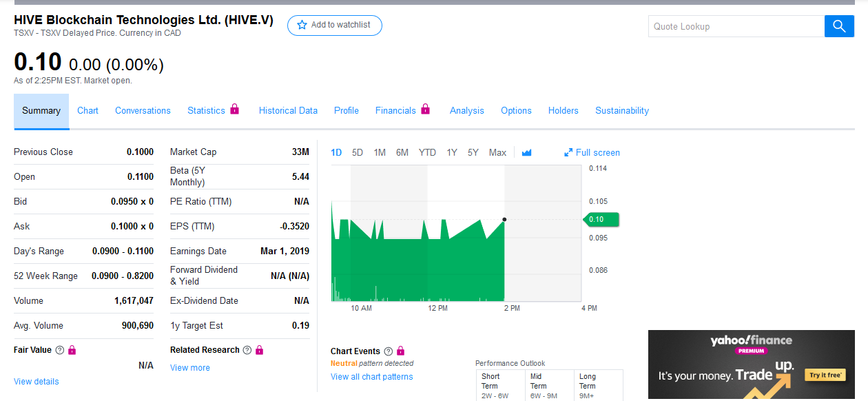Click the View more research link
Image resolution: width=868 pixels, height=401 pixels.
pyautogui.click(x=190, y=367)
